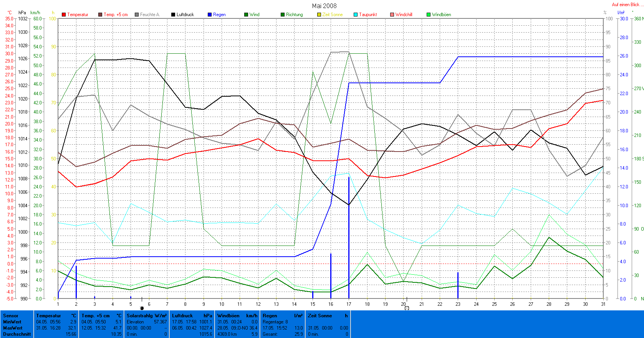Click the 'Wind' legend label
Viewport: 644px width, 338px height.
click(254, 15)
